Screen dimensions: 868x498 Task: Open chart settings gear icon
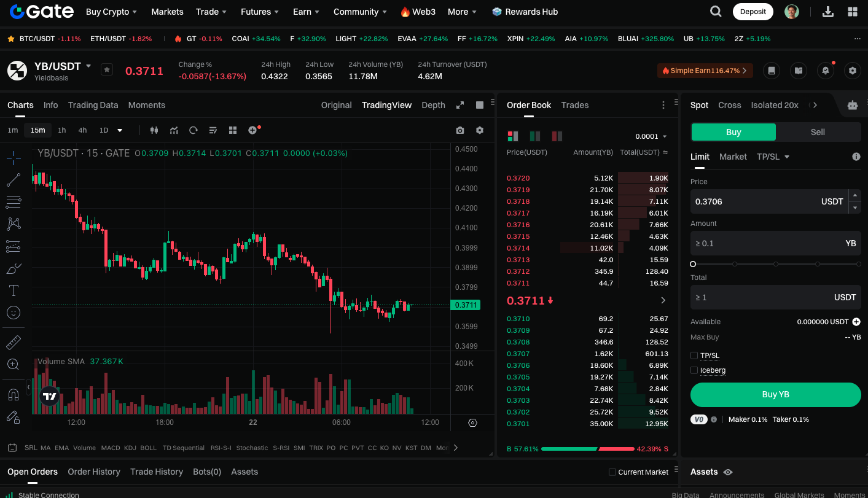pyautogui.click(x=480, y=130)
